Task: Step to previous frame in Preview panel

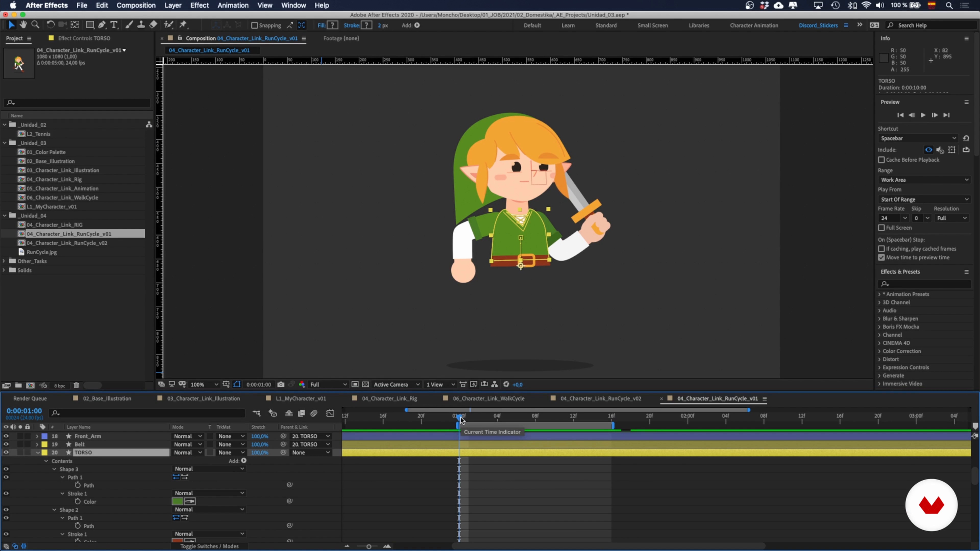Action: tap(912, 115)
